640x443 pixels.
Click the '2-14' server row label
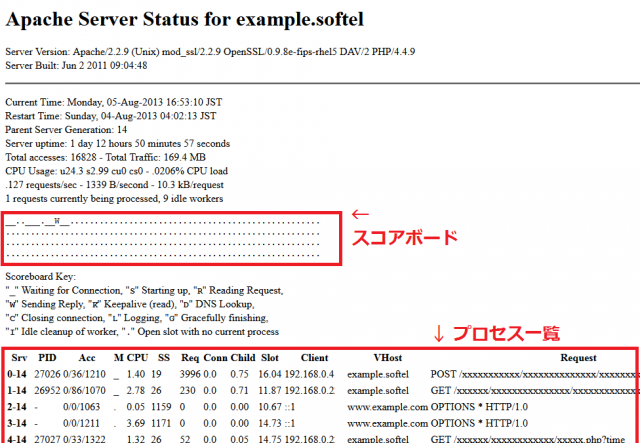click(17, 407)
